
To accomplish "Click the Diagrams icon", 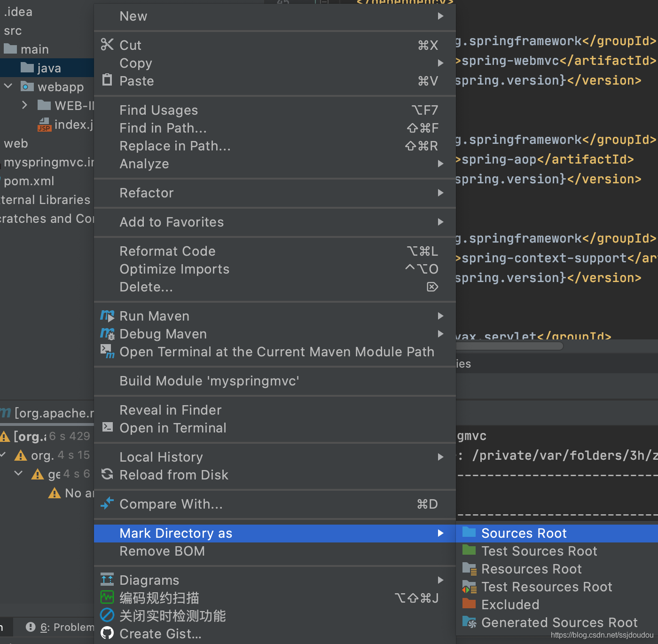I will pos(107,579).
